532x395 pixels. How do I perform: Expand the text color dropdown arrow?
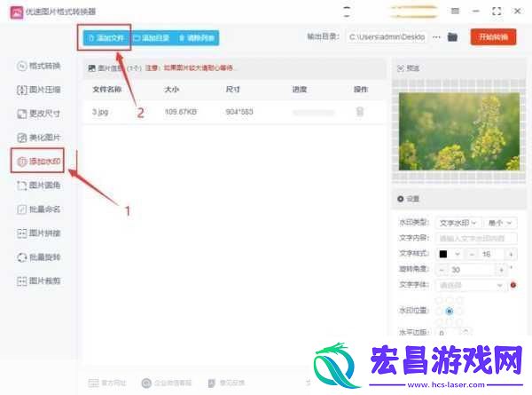457,254
